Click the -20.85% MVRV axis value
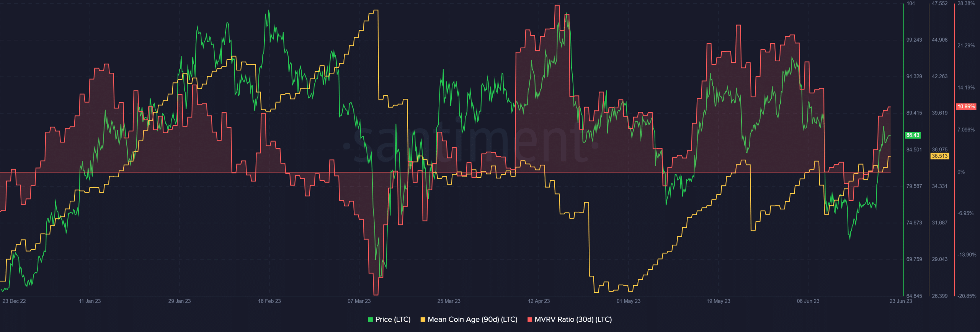Screen dimensions: 980x332 click(x=967, y=296)
